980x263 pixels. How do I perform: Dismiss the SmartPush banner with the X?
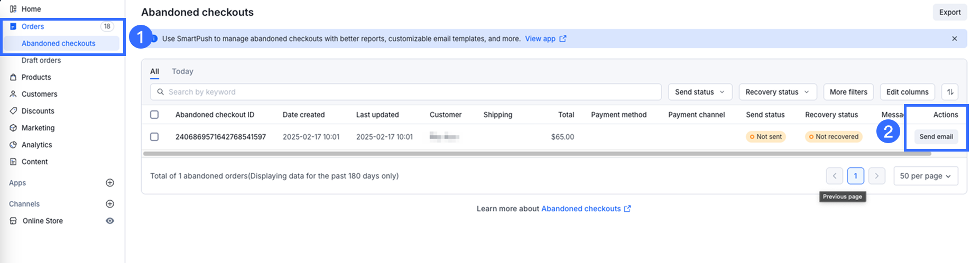[x=954, y=39]
